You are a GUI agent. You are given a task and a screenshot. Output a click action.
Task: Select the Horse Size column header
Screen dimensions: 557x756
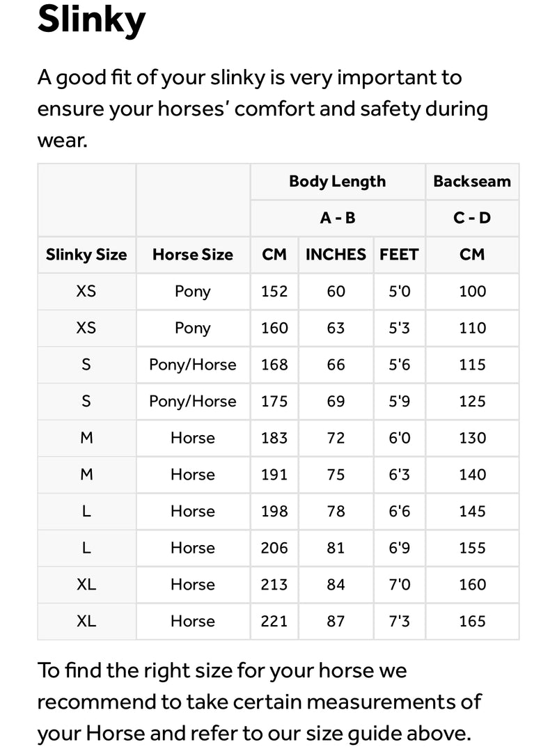193,255
